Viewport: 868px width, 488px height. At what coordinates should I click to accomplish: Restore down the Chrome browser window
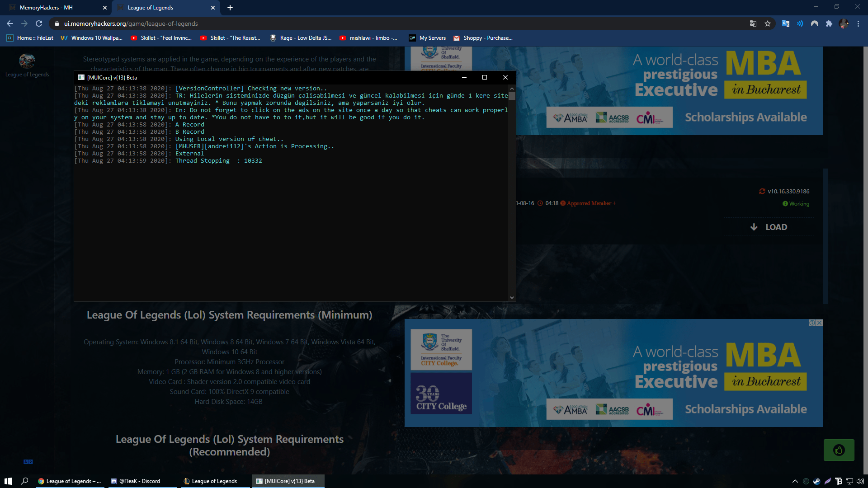(837, 7)
